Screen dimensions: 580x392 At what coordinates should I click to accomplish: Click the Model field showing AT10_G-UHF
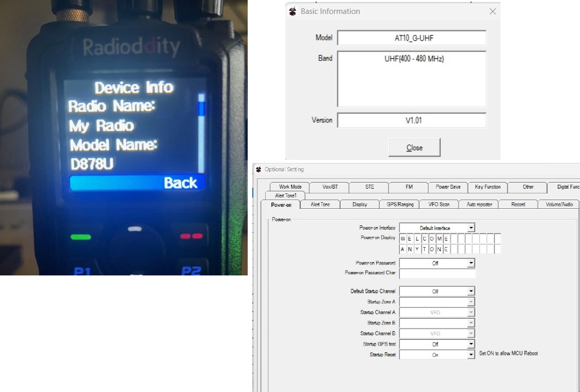point(411,38)
